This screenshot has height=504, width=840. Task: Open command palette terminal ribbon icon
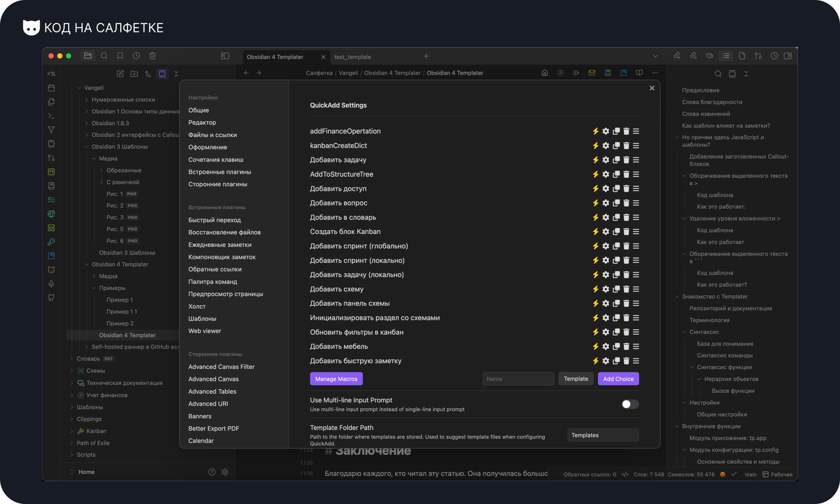click(51, 116)
